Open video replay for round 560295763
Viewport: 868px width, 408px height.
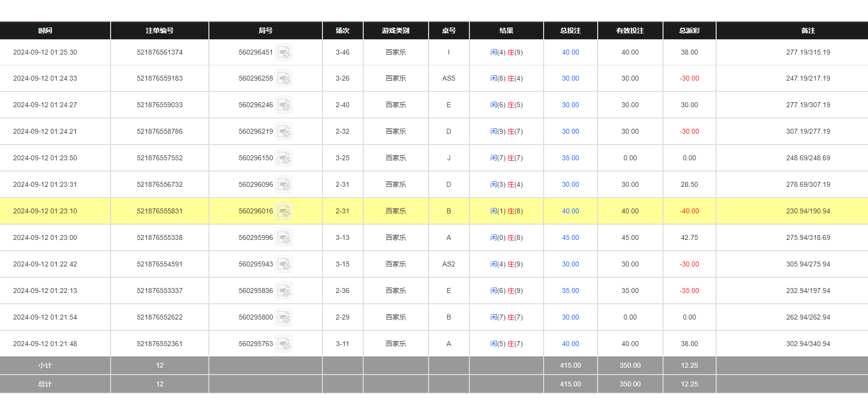[284, 344]
